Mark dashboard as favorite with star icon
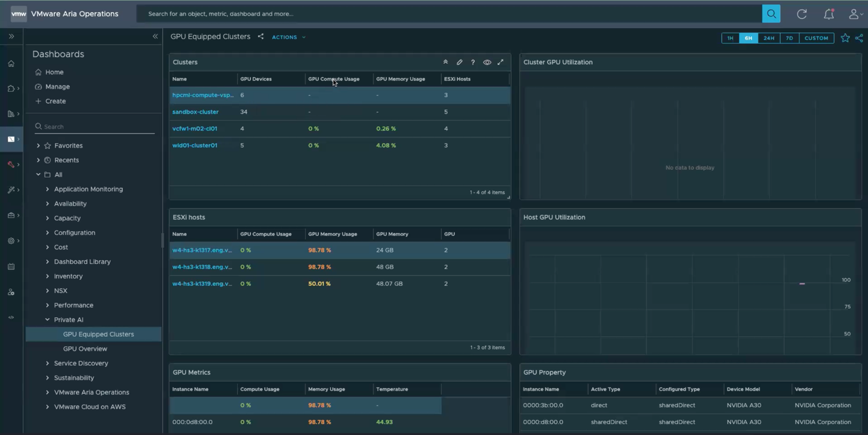Image resolution: width=868 pixels, height=435 pixels. coord(845,38)
